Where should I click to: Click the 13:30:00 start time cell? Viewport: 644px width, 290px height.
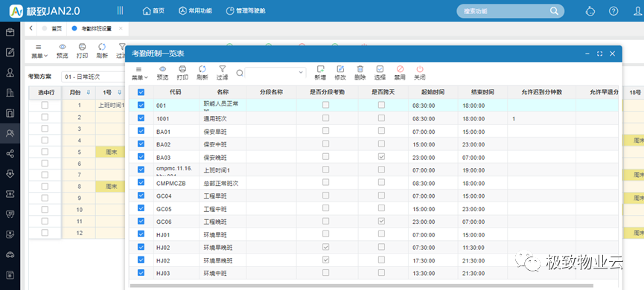click(433, 273)
